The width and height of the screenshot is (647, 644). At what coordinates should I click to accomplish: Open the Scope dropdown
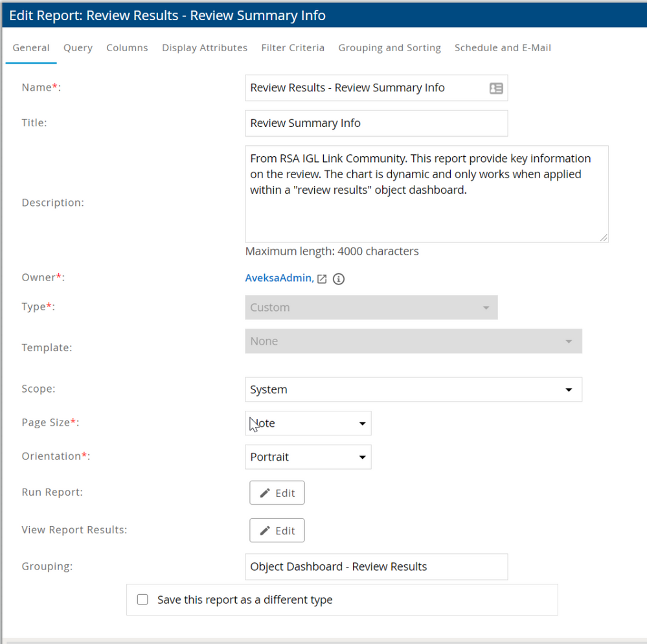point(413,390)
